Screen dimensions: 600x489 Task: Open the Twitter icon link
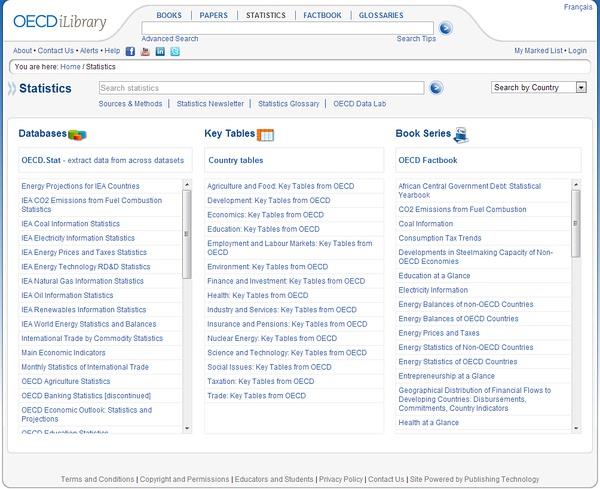click(x=175, y=51)
